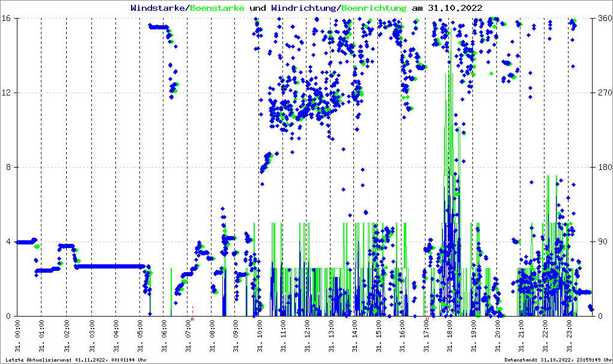Click the Letzte Aktualisierung footer text

[x=74, y=360]
